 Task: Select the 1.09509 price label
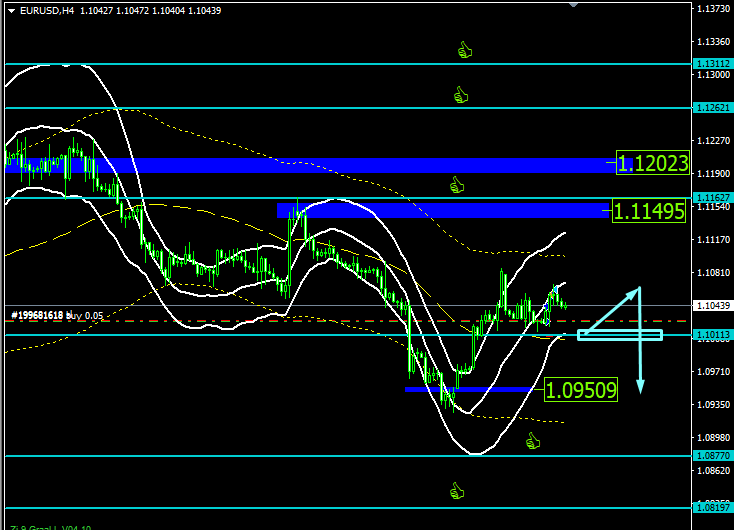[580, 389]
